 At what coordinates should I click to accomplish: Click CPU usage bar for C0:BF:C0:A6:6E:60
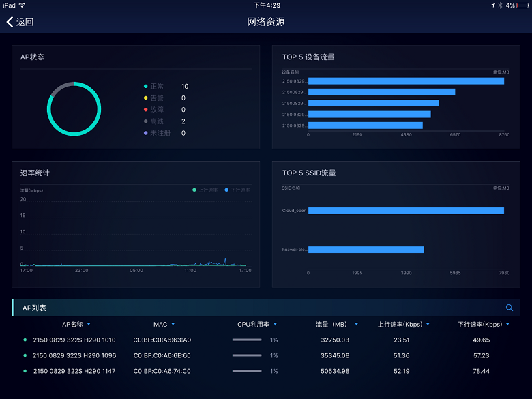click(x=247, y=355)
